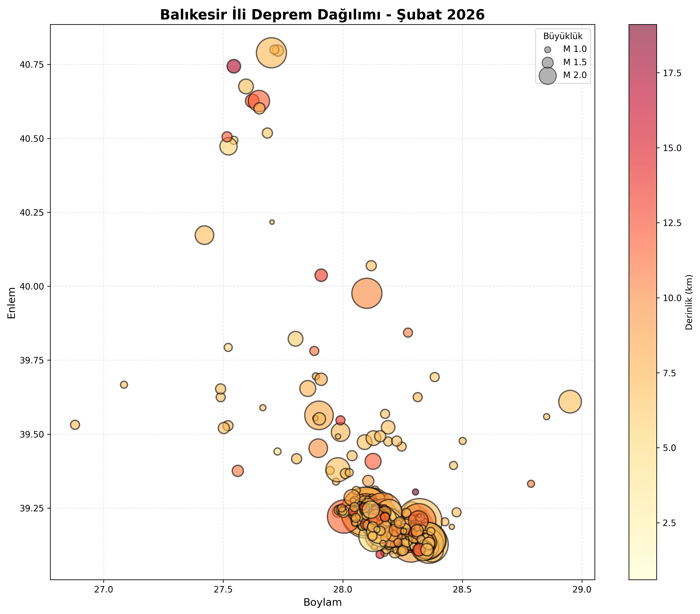
Task: Click the depth colorbar gradient strip
Action: click(643, 302)
